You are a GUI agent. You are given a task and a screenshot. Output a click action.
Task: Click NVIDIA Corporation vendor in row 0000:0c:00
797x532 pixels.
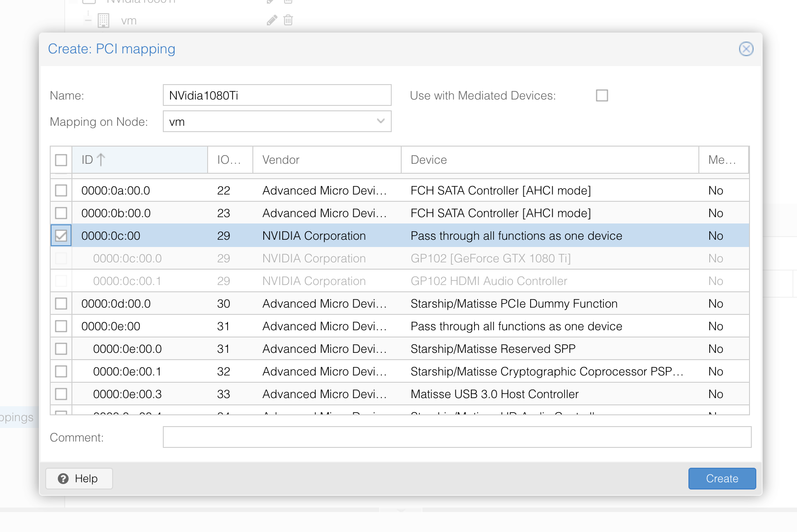point(314,236)
